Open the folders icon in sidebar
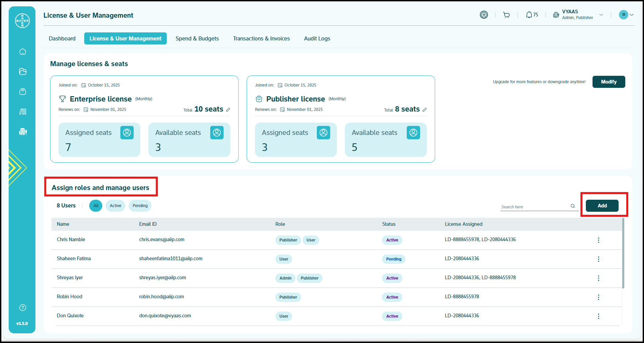 (x=23, y=71)
